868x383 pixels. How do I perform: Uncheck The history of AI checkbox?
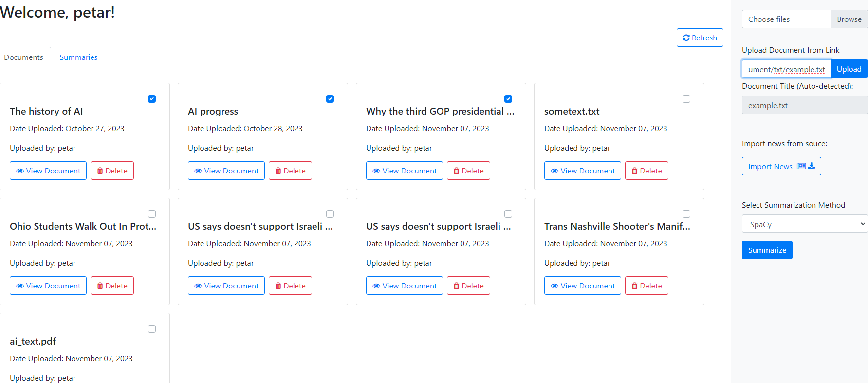(x=152, y=99)
